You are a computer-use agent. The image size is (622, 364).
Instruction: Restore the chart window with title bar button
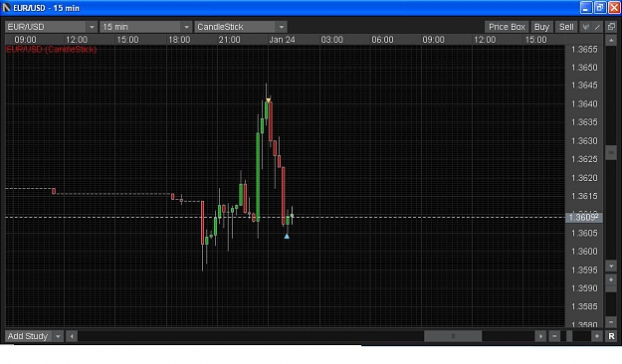pyautogui.click(x=600, y=8)
